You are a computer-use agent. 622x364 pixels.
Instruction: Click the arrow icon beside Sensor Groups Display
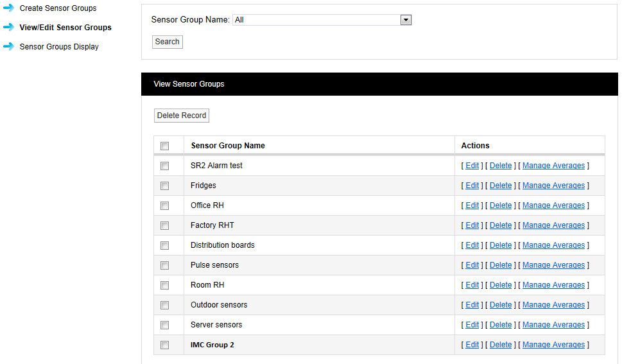[8, 47]
